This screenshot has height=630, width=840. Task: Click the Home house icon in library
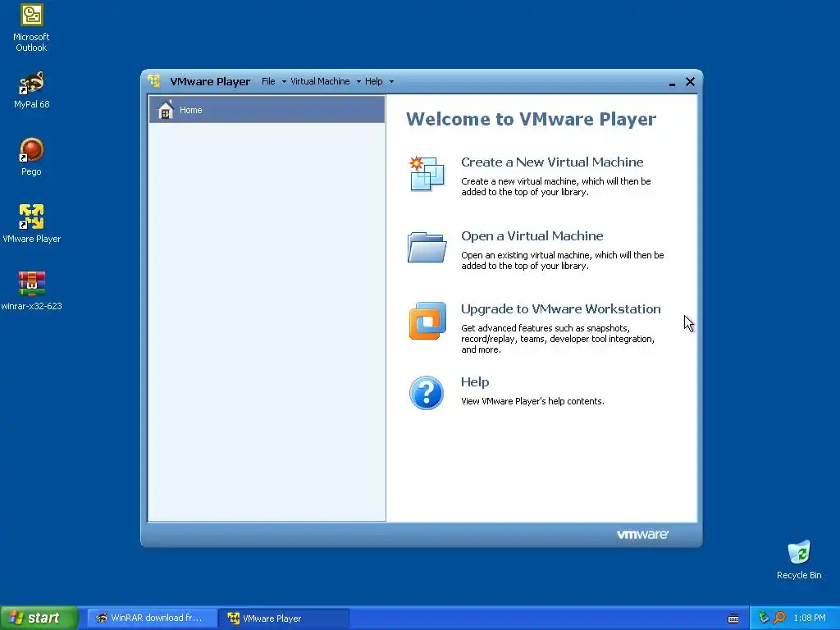[166, 110]
